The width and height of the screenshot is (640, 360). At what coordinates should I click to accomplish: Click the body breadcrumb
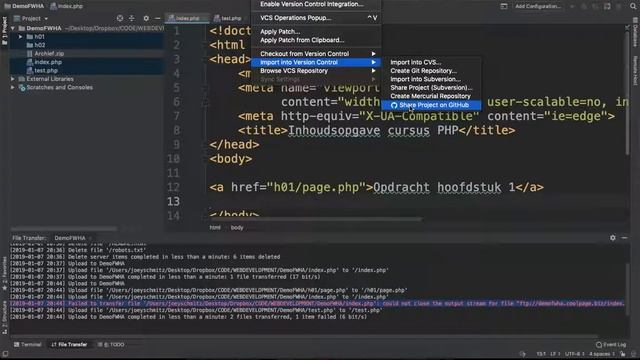237,227
